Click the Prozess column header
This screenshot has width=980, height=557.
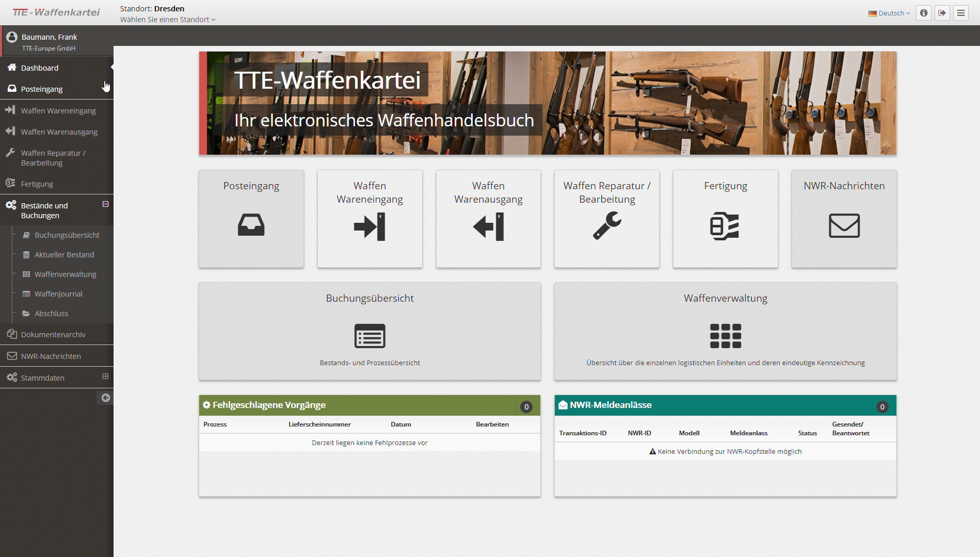pos(215,424)
